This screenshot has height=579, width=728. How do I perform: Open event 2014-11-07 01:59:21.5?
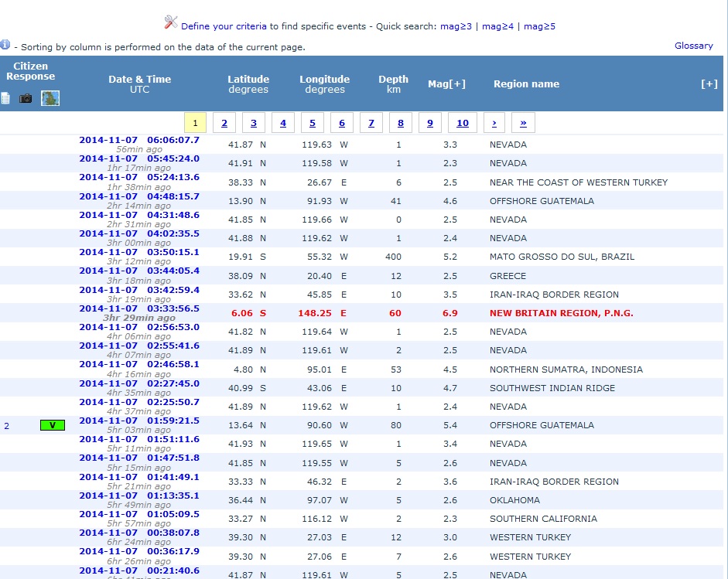[x=139, y=421]
